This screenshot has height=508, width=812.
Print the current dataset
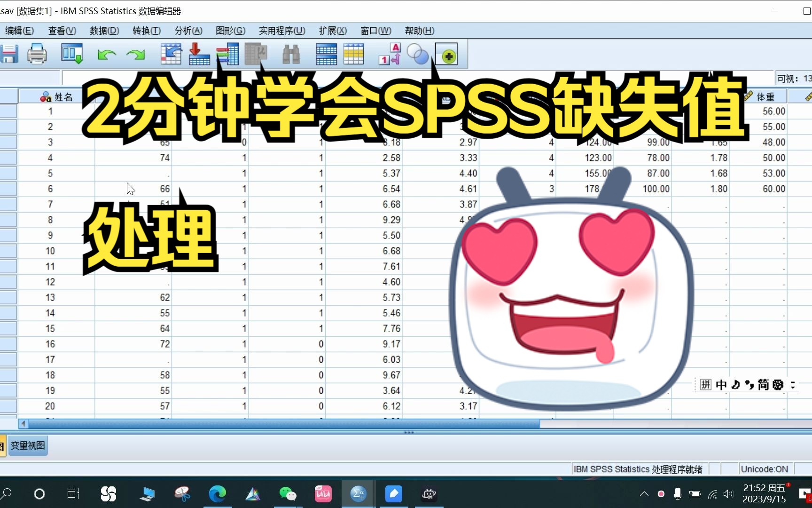37,54
